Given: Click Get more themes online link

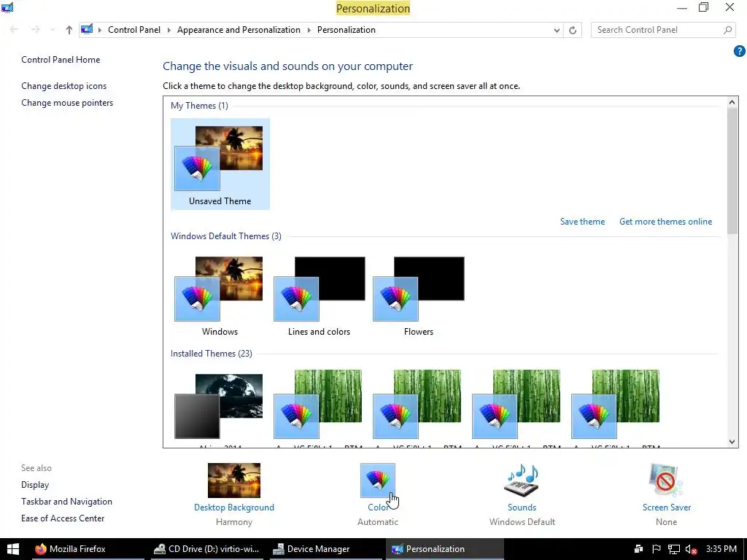Looking at the screenshot, I should coord(665,222).
